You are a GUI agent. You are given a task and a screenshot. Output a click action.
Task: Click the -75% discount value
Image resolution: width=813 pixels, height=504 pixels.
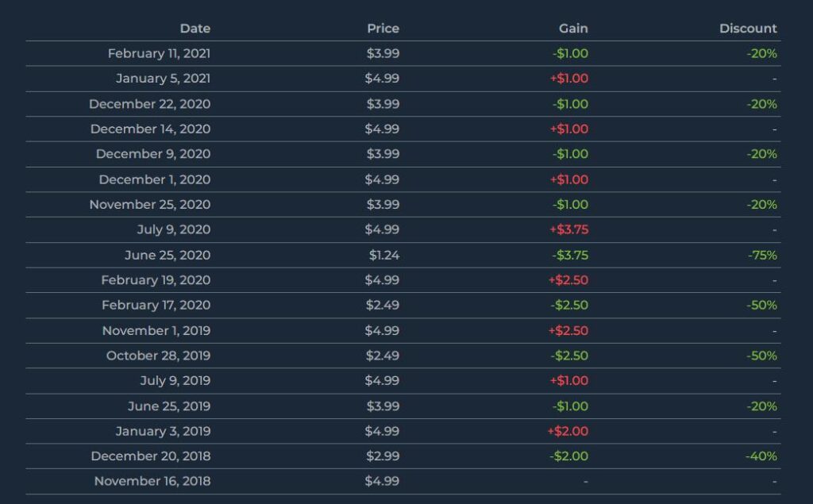click(x=761, y=256)
